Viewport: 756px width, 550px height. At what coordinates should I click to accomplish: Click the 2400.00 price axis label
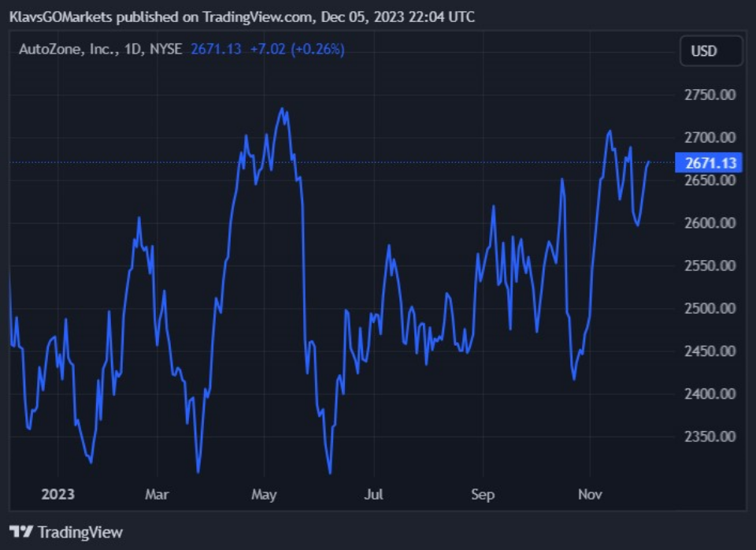[x=710, y=394]
